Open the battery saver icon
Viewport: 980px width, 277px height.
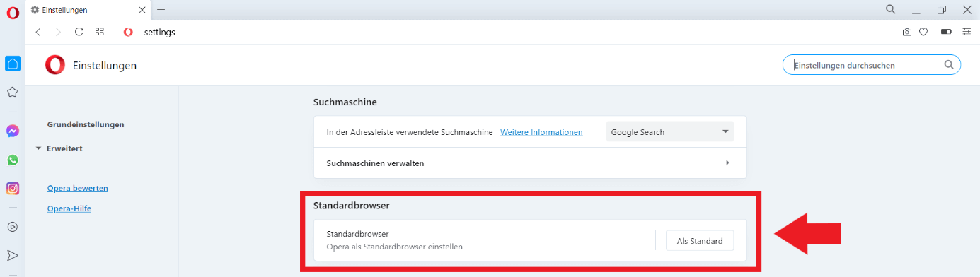[x=946, y=32]
